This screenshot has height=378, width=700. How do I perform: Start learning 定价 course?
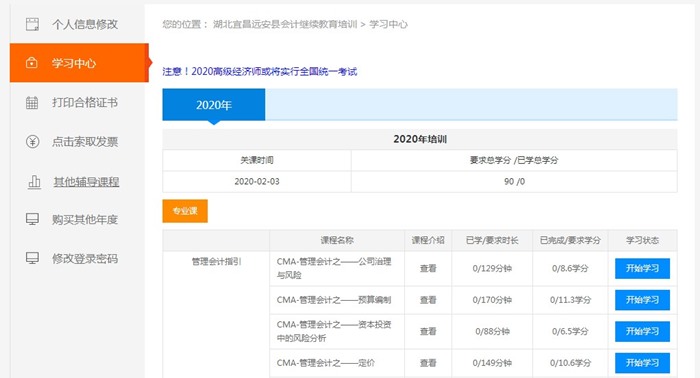pyautogui.click(x=642, y=363)
